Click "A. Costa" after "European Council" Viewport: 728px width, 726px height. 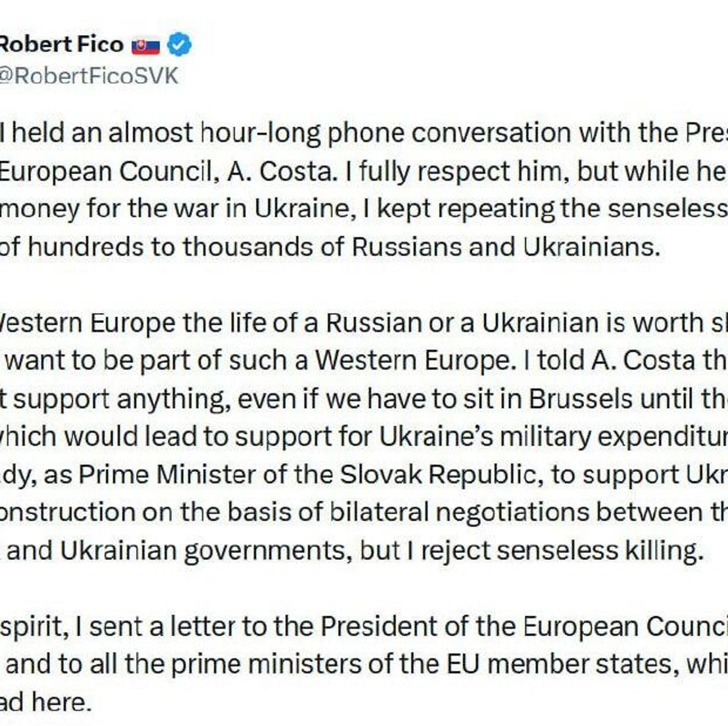(280, 172)
